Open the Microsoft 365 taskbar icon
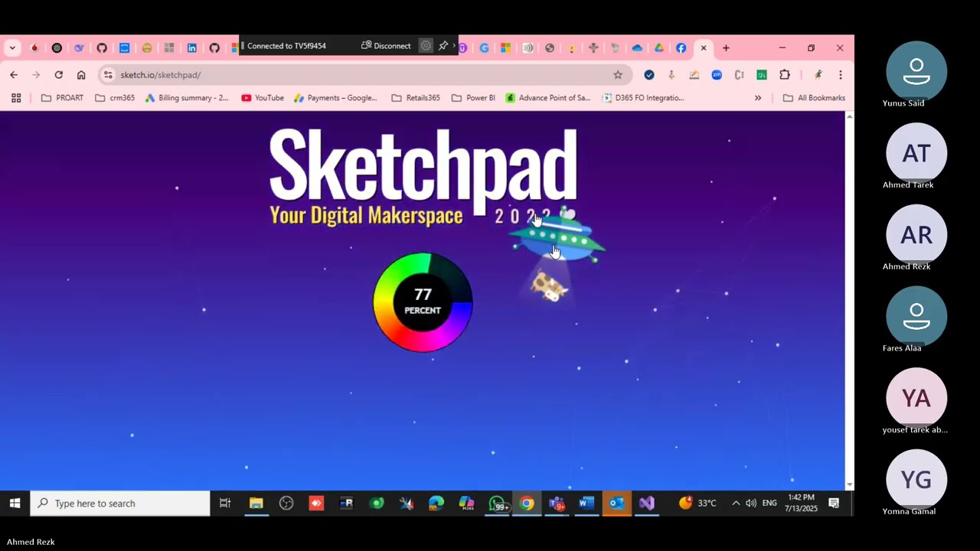980x551 pixels. coord(466,503)
